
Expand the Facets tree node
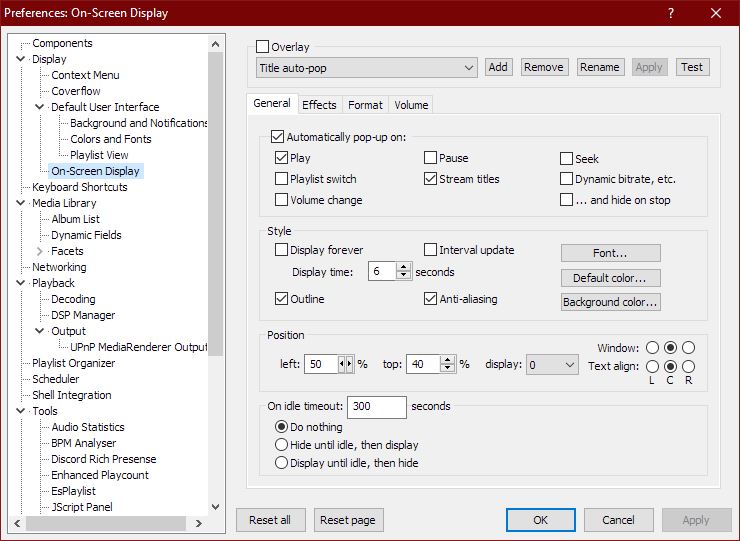pos(40,251)
